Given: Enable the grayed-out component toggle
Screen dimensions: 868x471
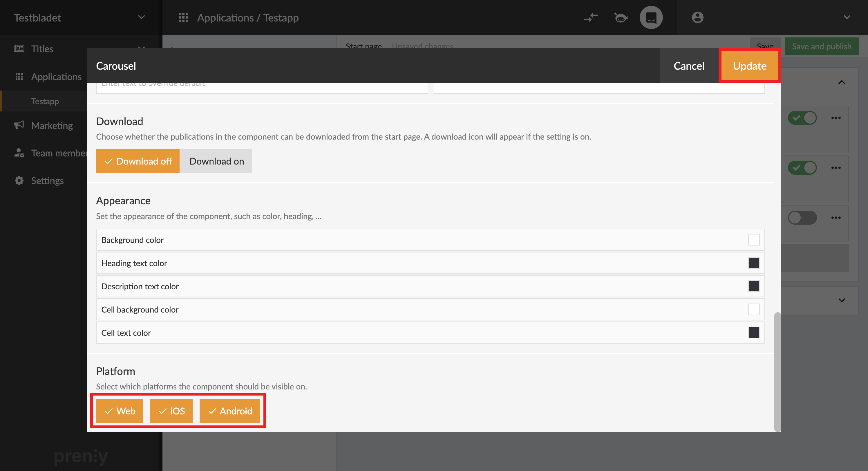Looking at the screenshot, I should click(x=802, y=217).
